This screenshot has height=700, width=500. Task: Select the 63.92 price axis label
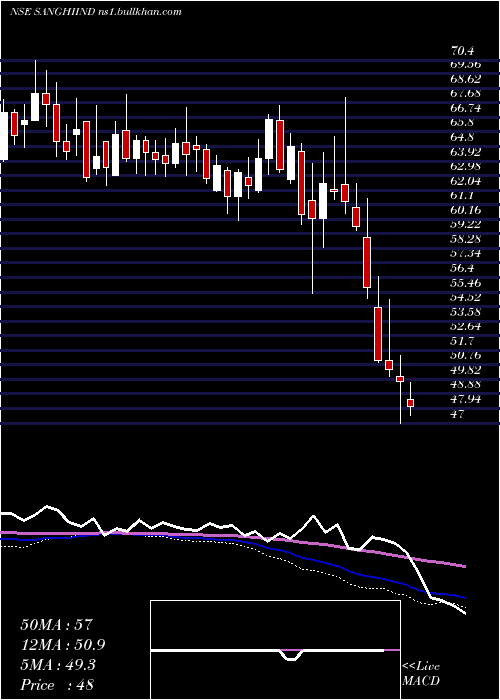click(466, 152)
